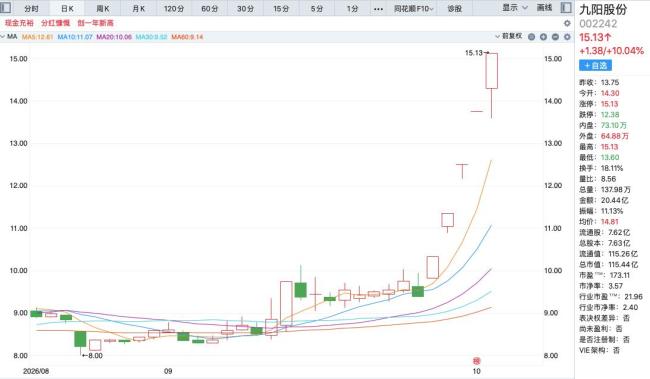The image size is (650, 379).
Task: Select the 5分 period tab
Action: [x=317, y=8]
